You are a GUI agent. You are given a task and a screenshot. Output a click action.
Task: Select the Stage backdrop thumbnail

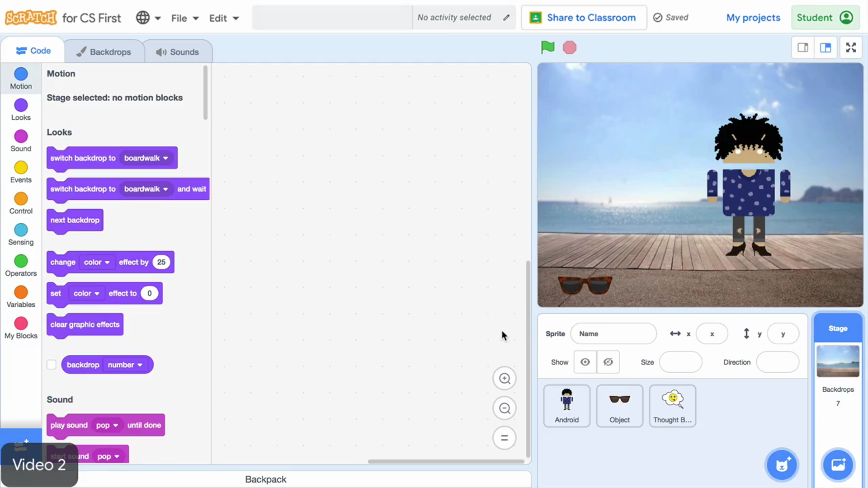838,361
